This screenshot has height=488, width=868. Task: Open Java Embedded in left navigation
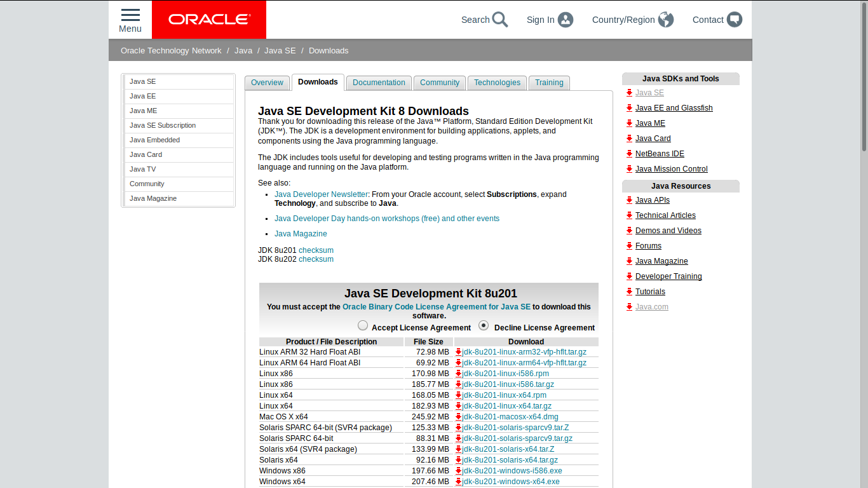(x=179, y=140)
